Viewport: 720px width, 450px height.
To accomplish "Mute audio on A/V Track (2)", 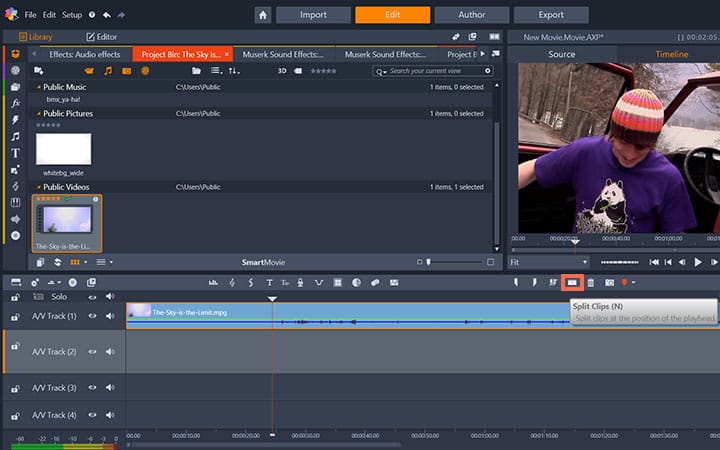I will coord(110,352).
